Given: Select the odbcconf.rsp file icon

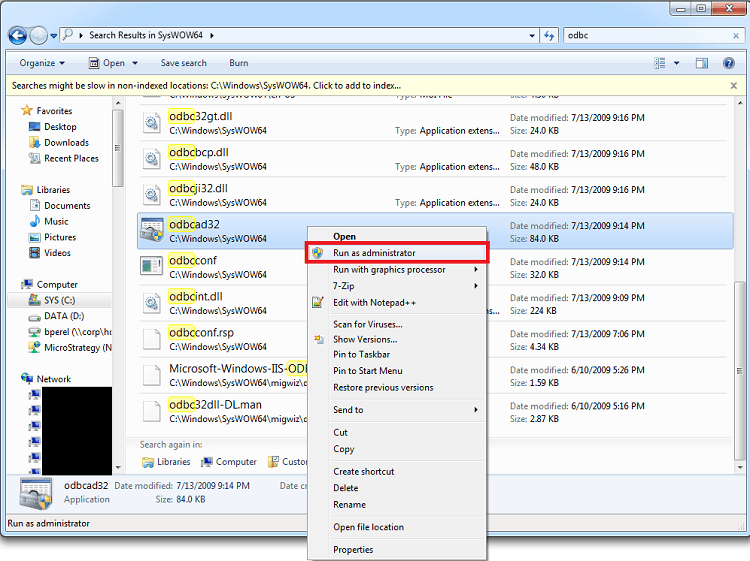Looking at the screenshot, I should [152, 339].
